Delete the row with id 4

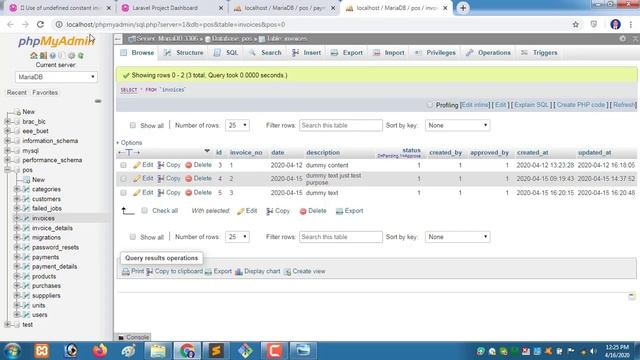click(198, 178)
